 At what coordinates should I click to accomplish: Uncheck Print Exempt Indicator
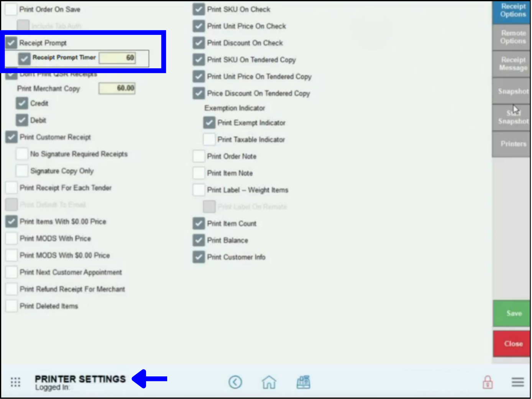tap(209, 123)
